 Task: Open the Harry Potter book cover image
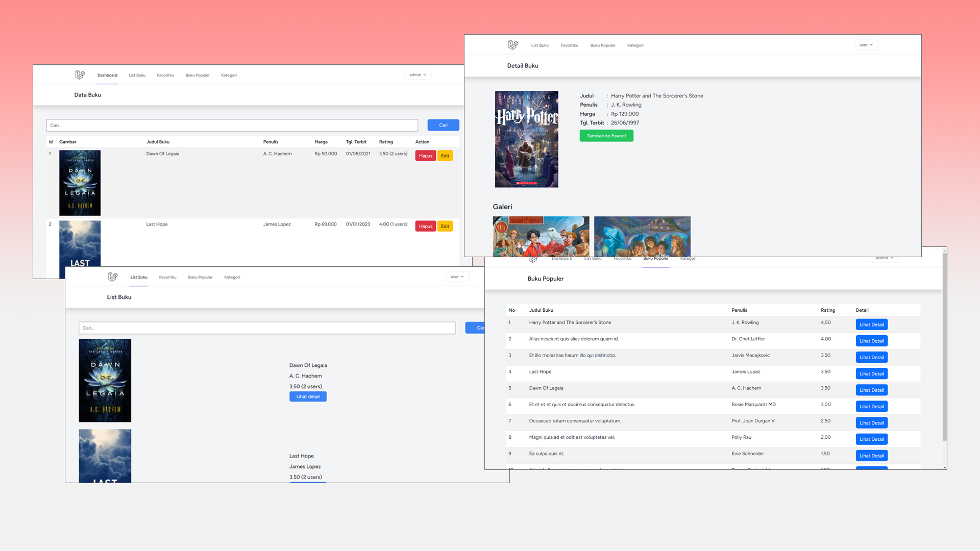click(x=526, y=139)
